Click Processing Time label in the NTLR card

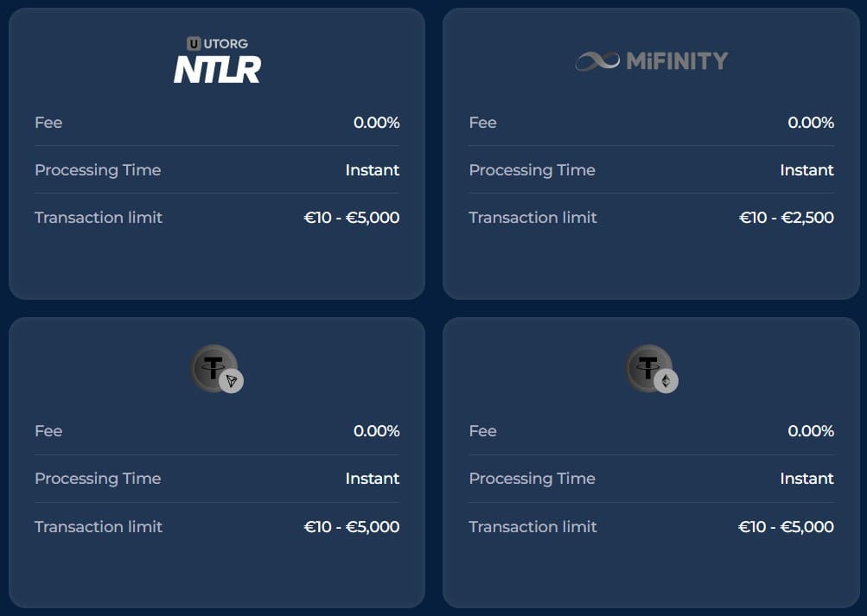(98, 170)
